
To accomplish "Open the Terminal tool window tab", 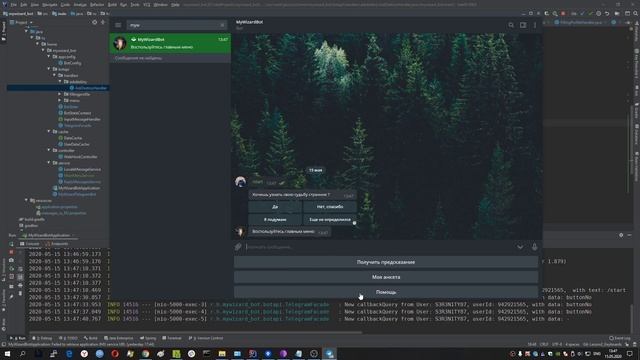I will [x=172, y=338].
